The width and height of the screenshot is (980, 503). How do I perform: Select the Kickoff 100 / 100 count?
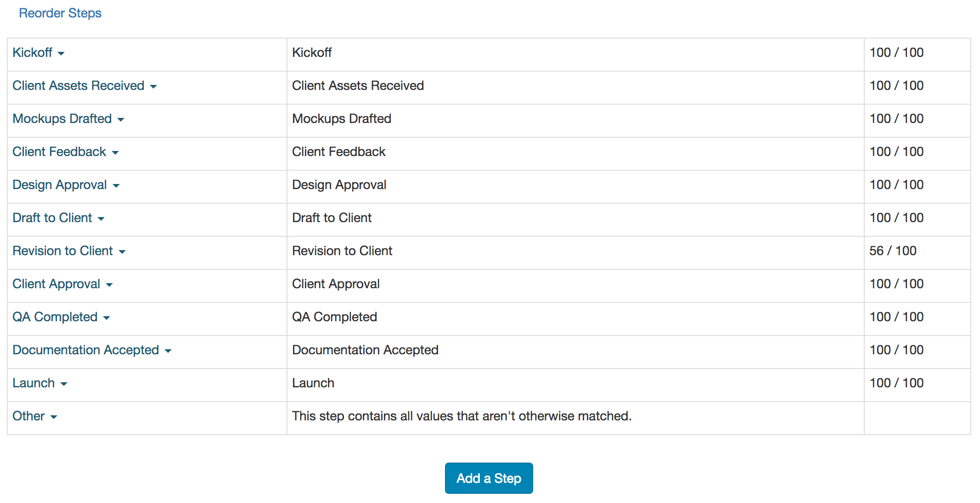pos(896,53)
